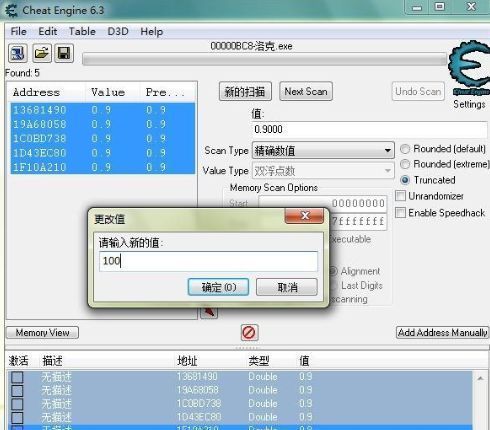The width and height of the screenshot is (490, 430).
Task: Select Rounded (default) radio button
Action: tap(405, 149)
